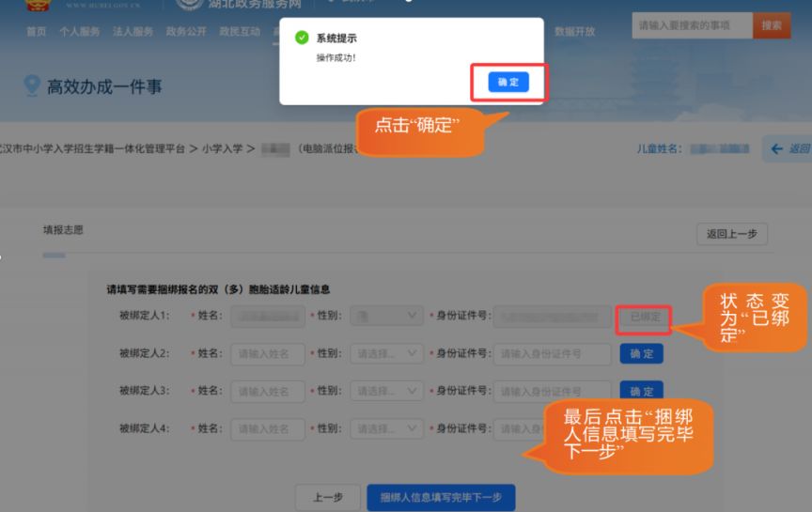Click the 高效办成一件事 heading
Image resolution: width=812 pixels, height=512 pixels.
click(104, 86)
